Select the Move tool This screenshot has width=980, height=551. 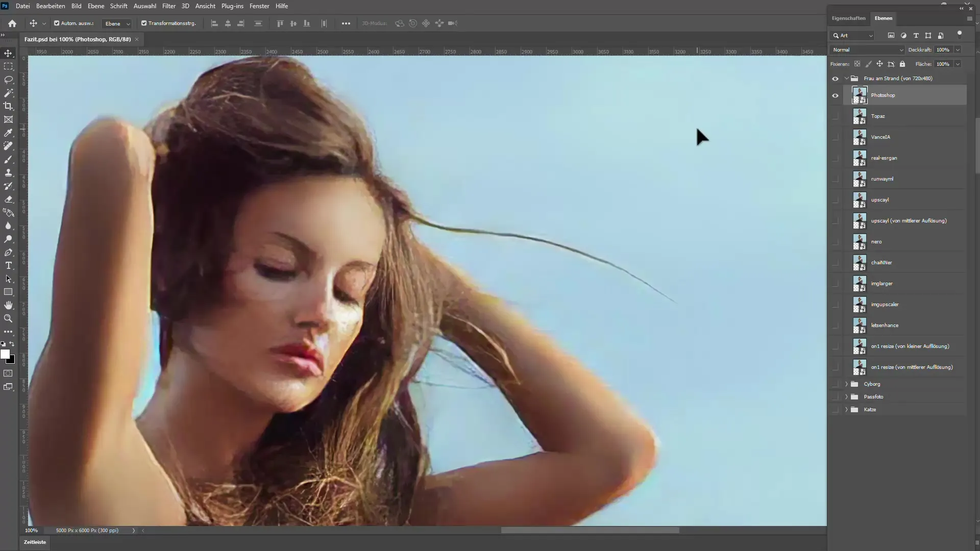(9, 53)
